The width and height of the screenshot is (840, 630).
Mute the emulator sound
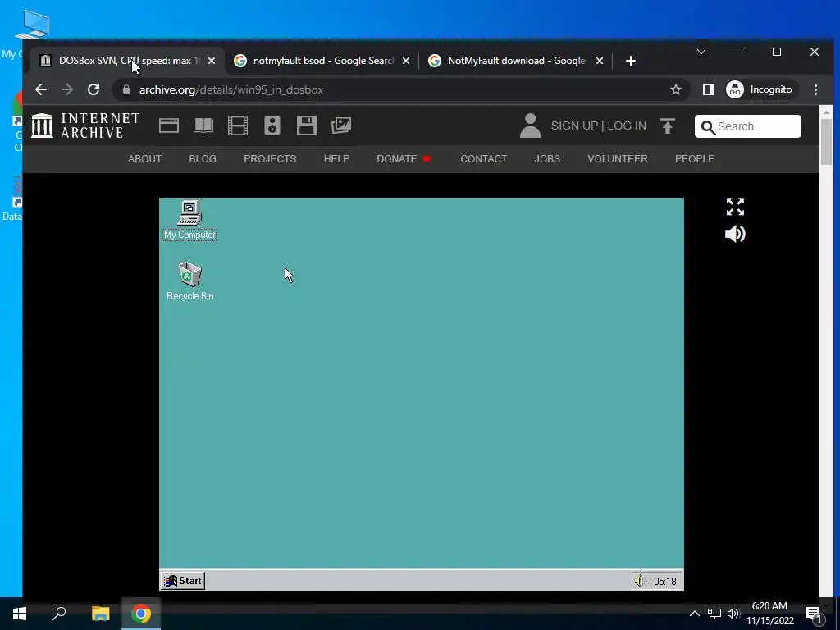pos(735,234)
